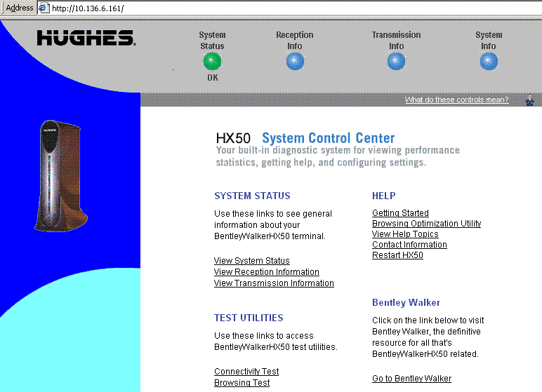The height and width of the screenshot is (392, 542).
Task: Click the 'HELP' section heading
Action: point(384,196)
